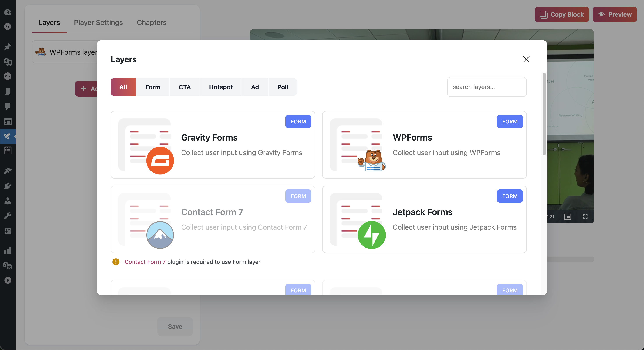Switch to the Player Settings tab
Image resolution: width=644 pixels, height=350 pixels.
(x=98, y=23)
